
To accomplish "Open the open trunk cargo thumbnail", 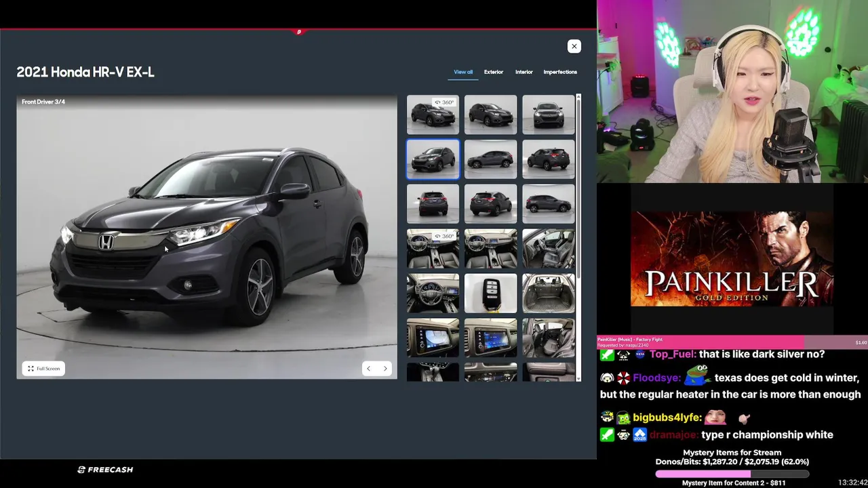I will click(x=548, y=293).
